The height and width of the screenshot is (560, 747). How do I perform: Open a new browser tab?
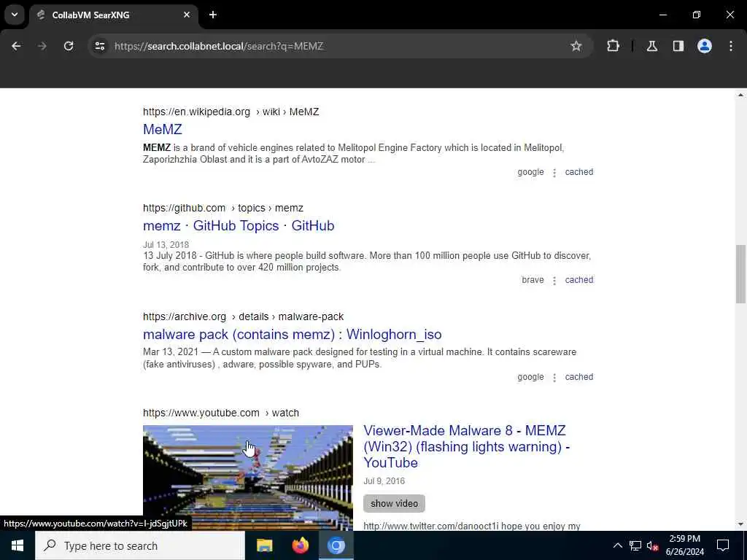213,15
